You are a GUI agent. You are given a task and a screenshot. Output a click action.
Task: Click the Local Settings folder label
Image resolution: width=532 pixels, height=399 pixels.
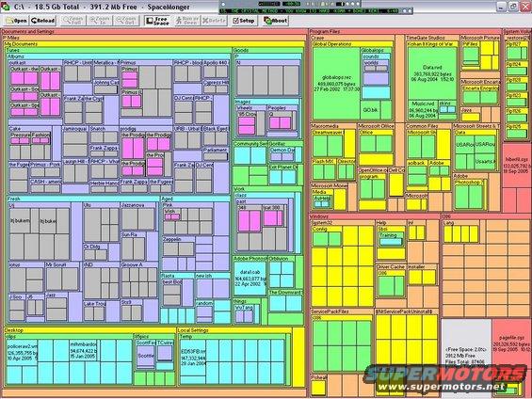[193, 330]
